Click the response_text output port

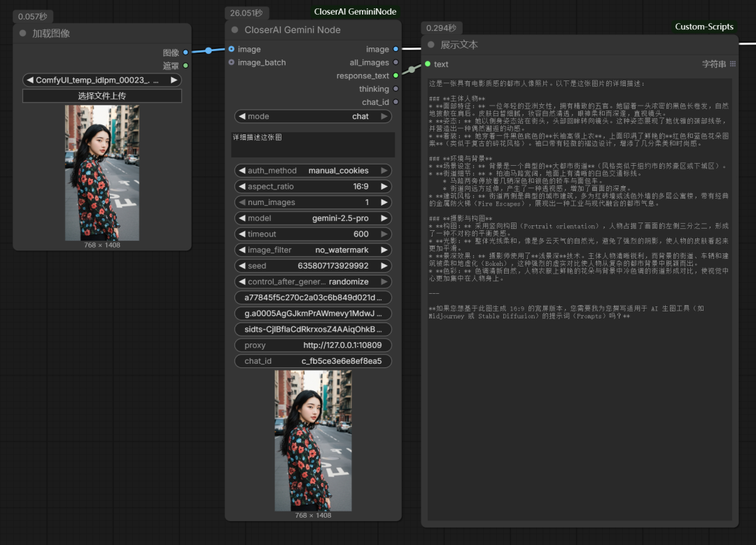(395, 76)
